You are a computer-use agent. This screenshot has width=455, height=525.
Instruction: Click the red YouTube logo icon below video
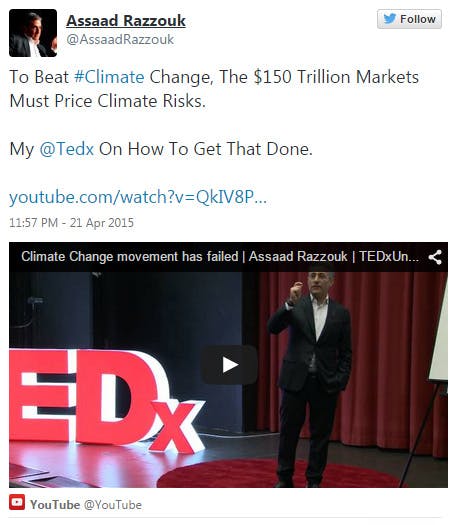17,502
